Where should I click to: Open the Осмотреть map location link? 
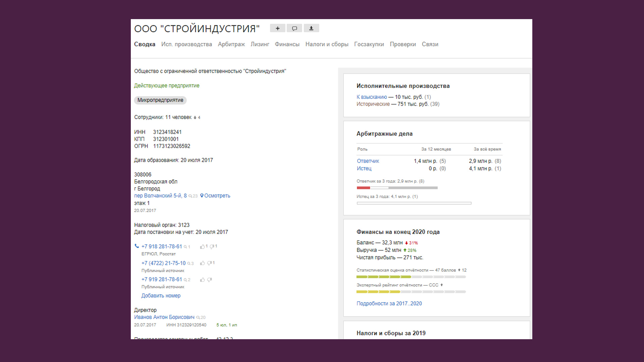(217, 196)
